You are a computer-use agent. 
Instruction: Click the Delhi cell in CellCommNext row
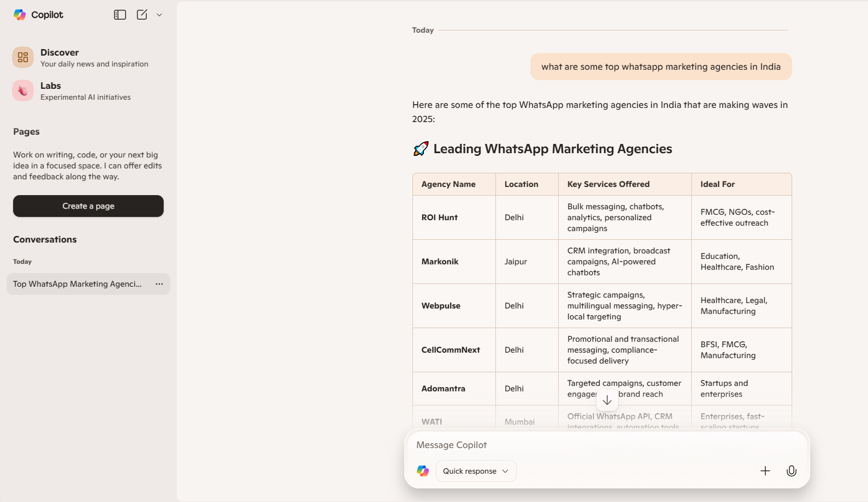tap(527, 350)
